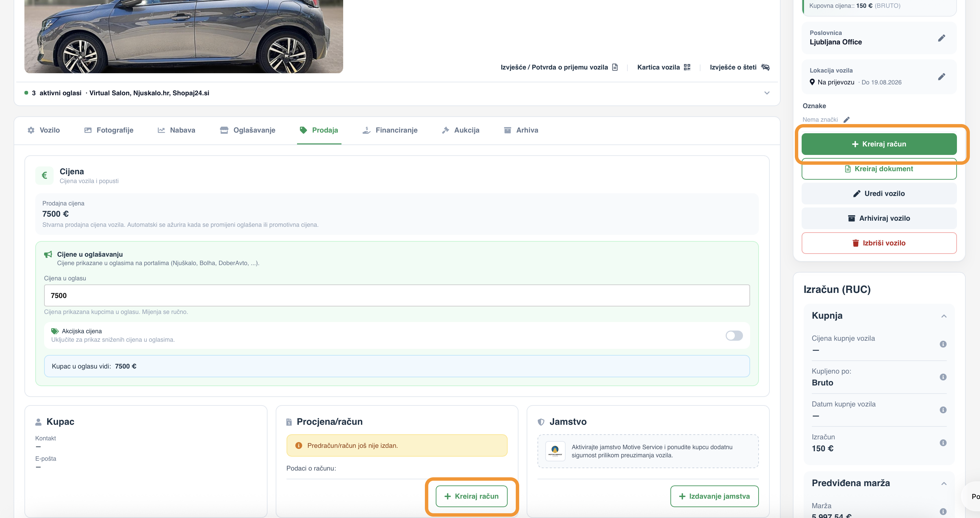
Task: Go to the Nabava tab
Action: point(177,130)
